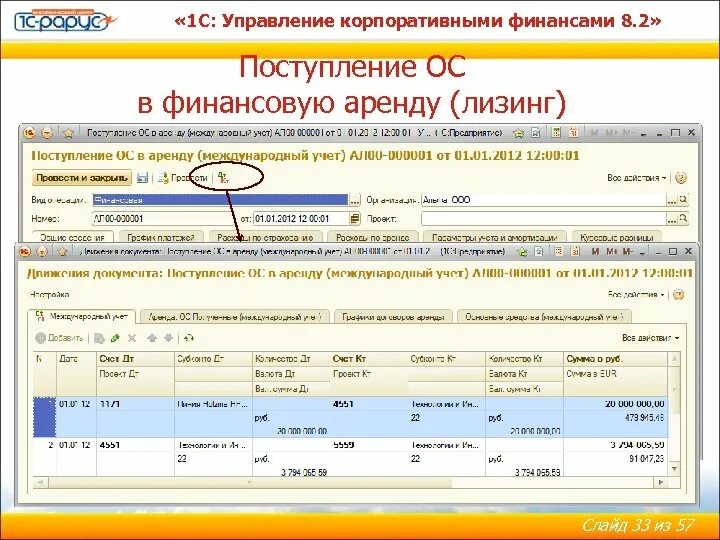
Task: Click the 1C main menu icon in the rear window title bar
Action: [x=29, y=133]
